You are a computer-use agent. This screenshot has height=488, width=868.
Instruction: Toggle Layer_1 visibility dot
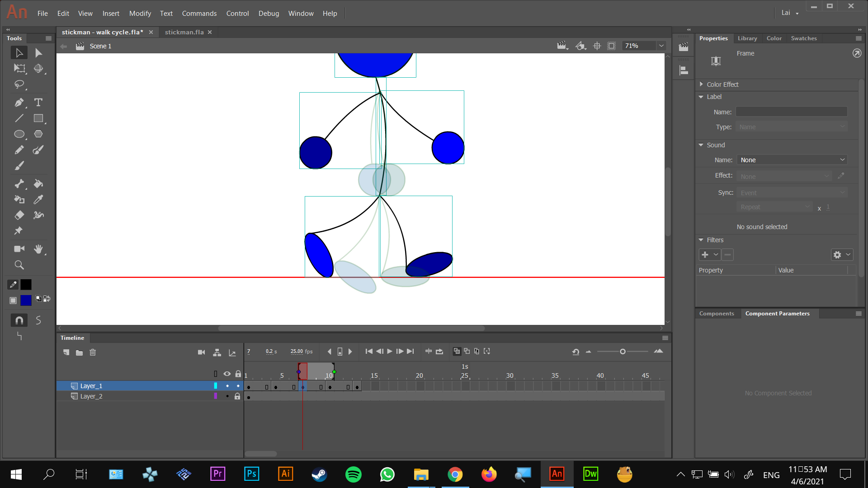(227, 386)
